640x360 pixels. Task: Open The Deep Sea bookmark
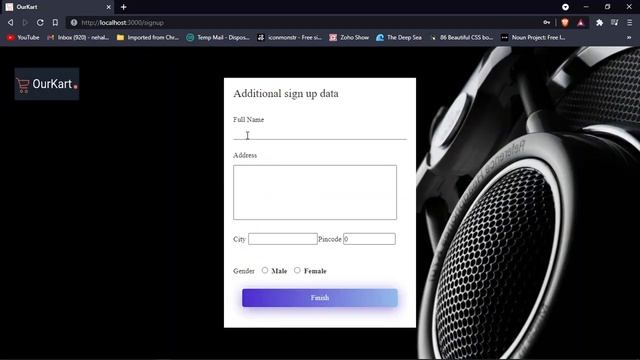[399, 37]
